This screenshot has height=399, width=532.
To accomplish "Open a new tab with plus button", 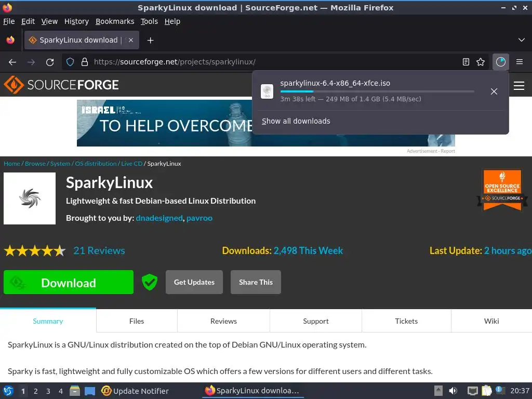I will pyautogui.click(x=150, y=41).
